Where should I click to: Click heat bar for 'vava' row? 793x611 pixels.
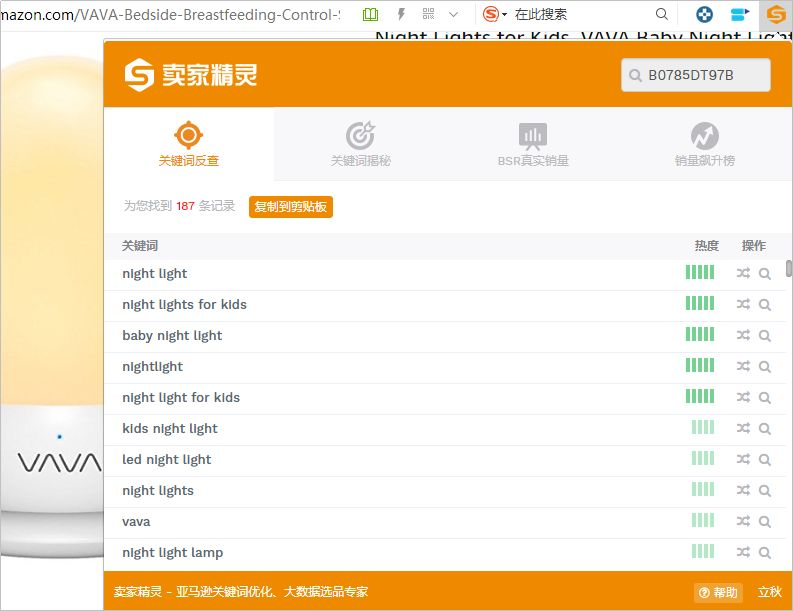tap(703, 520)
